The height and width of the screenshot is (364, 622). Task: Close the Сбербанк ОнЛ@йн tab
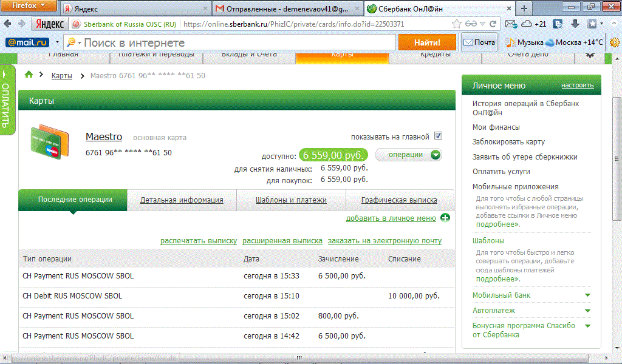(509, 8)
